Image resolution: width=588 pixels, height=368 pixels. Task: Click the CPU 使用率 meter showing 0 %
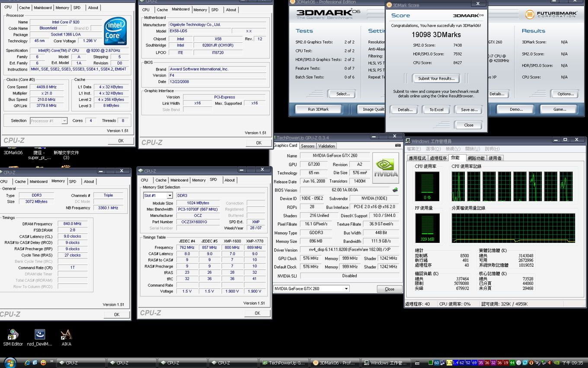427,187
